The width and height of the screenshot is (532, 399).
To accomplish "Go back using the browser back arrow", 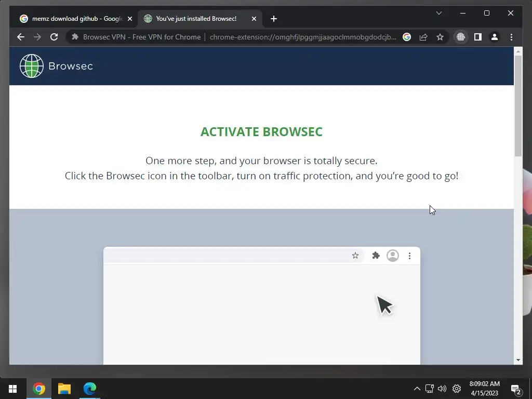I will pos(21,37).
